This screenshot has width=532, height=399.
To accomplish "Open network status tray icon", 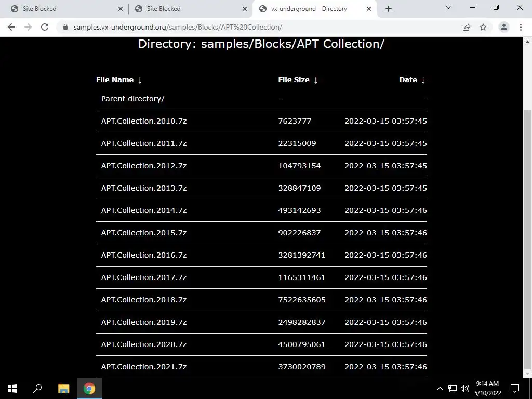I will [x=453, y=389].
